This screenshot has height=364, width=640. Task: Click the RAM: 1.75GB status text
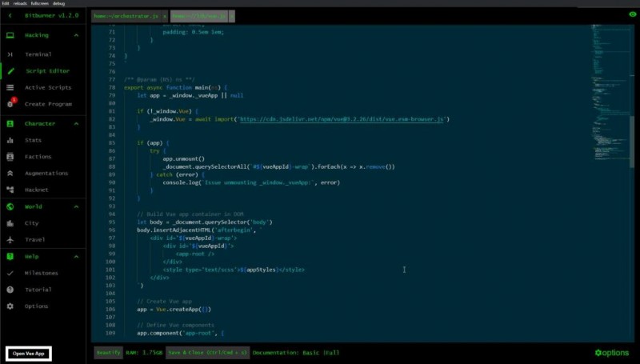[x=144, y=353]
